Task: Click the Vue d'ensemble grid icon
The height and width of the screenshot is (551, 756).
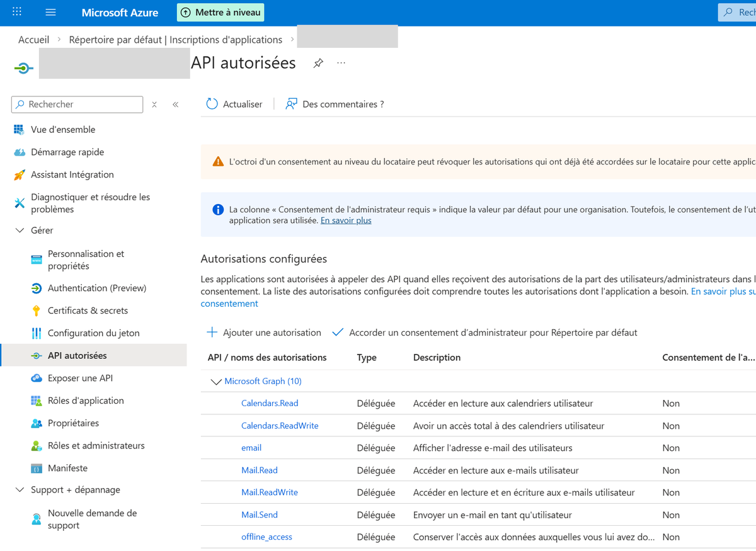Action: 19,130
